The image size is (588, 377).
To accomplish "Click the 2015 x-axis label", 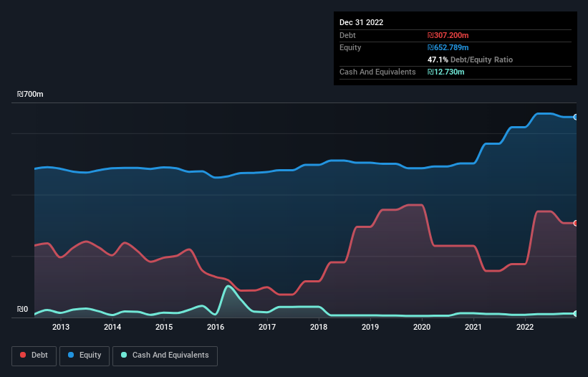I will point(164,327).
